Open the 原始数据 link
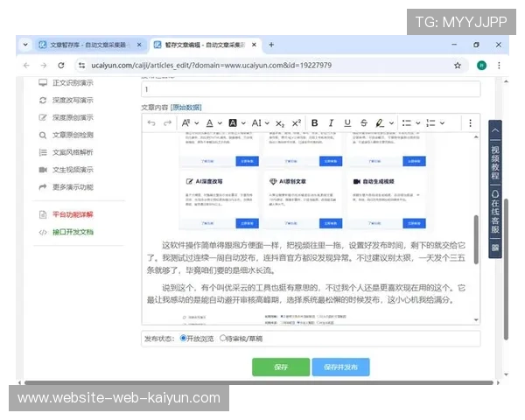Viewport: 525px width, 420px height. coord(186,108)
